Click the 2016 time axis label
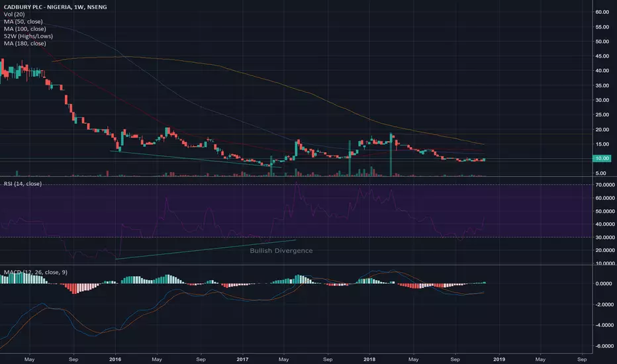Screen dimensions: 617x364 (x=115, y=359)
